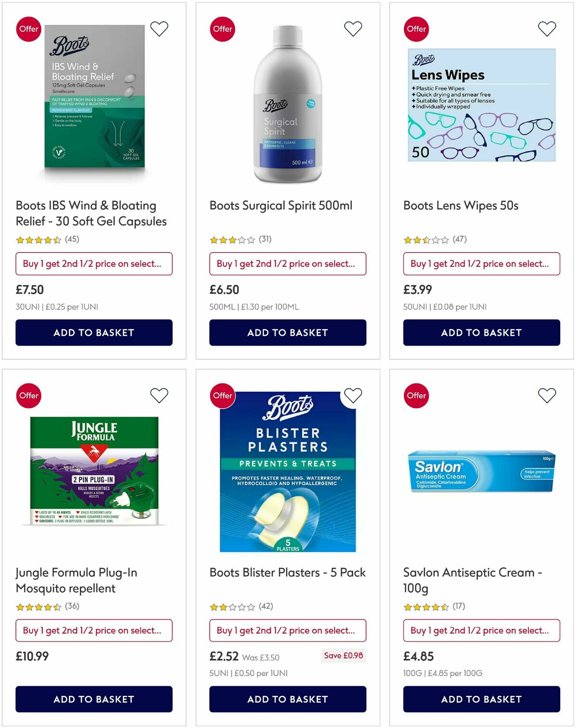577x728 pixels.
Task: Add Boots Blister Plasters to basket
Action: pyautogui.click(x=288, y=699)
